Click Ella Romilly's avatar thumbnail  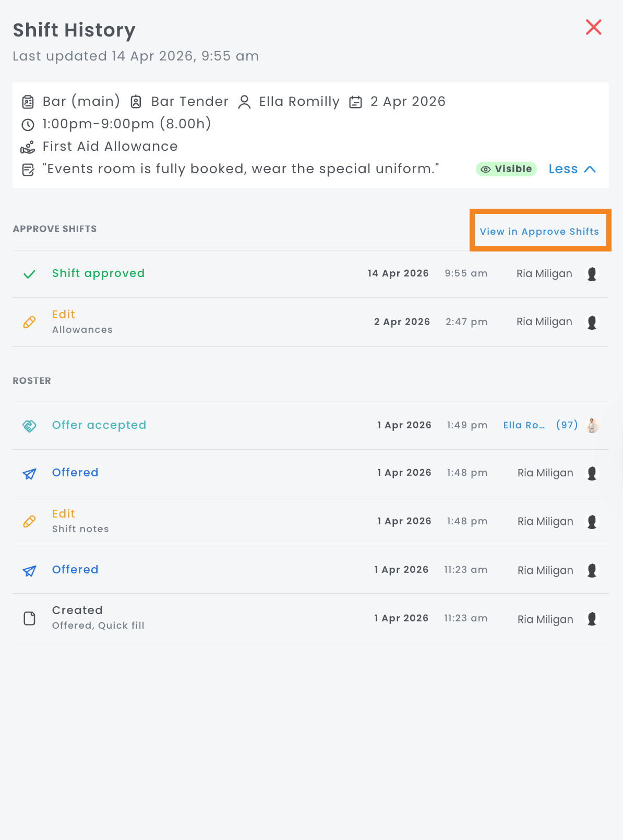(592, 426)
